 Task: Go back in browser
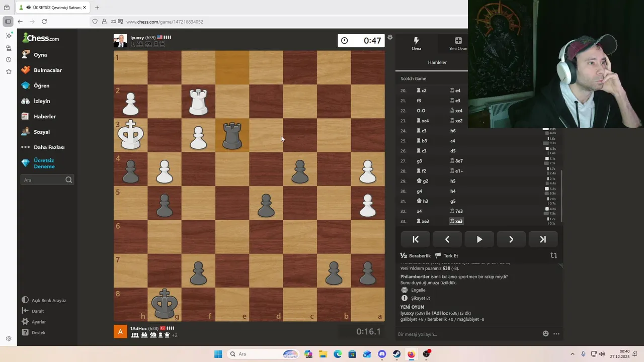(x=20, y=22)
